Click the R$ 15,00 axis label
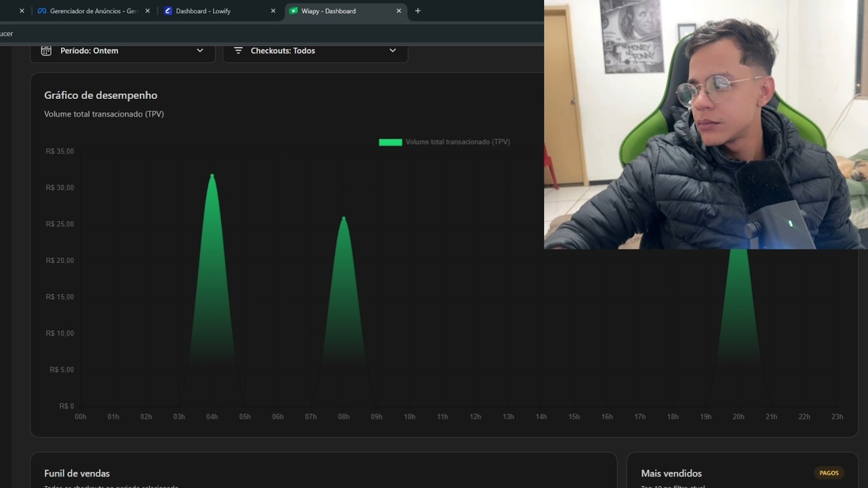 [x=60, y=297]
